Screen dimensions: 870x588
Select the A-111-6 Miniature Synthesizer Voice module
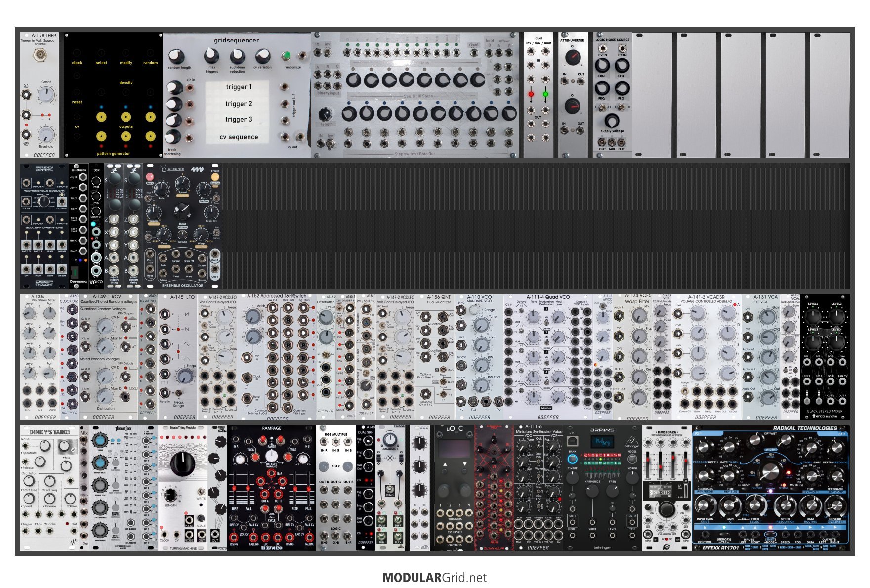pos(539,488)
